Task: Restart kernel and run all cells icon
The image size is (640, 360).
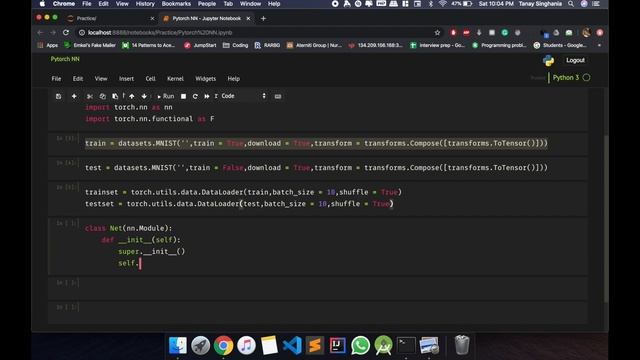Action: 207,96
